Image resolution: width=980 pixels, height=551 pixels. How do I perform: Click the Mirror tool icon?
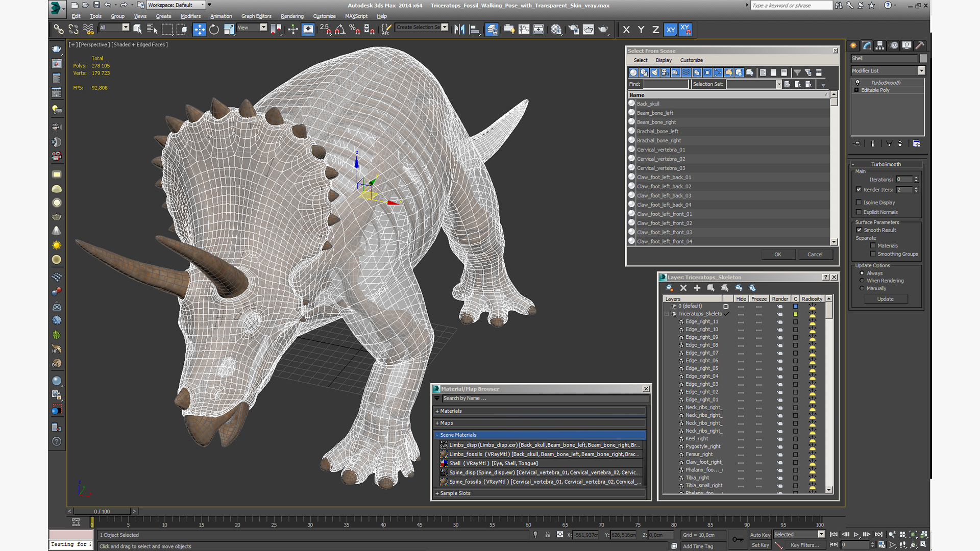(459, 30)
